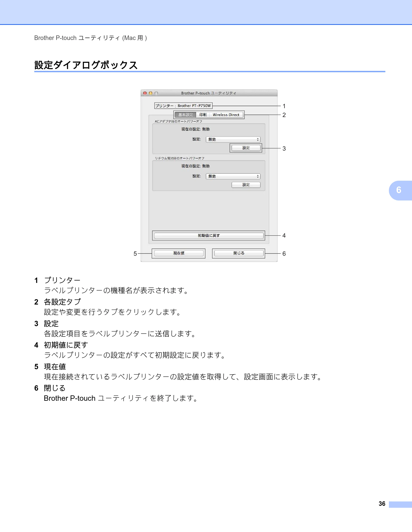Image resolution: width=412 pixels, height=532 pixels.
Task: Click the 設定ダイアログボックス page heading
Action: tap(86, 65)
